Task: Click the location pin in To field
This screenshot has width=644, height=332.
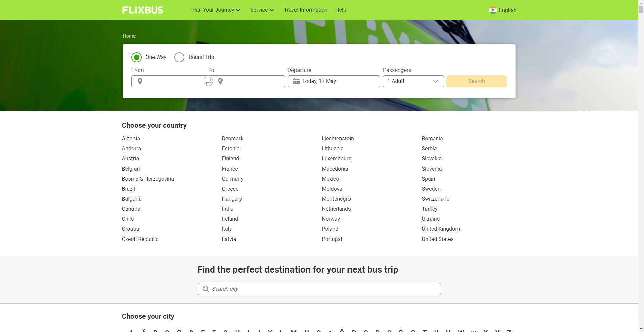Action: [220, 81]
